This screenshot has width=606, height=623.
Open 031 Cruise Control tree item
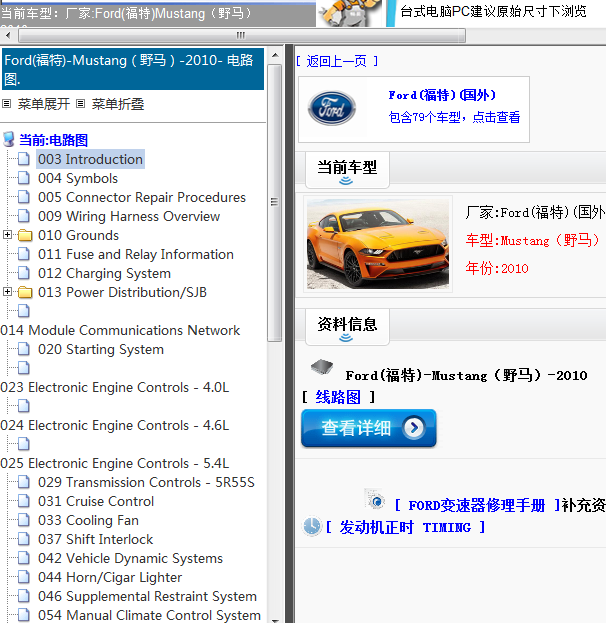[x=96, y=501]
